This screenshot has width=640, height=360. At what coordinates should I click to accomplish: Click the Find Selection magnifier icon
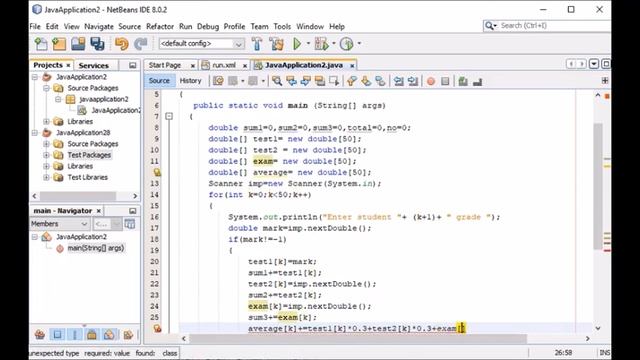point(277,81)
